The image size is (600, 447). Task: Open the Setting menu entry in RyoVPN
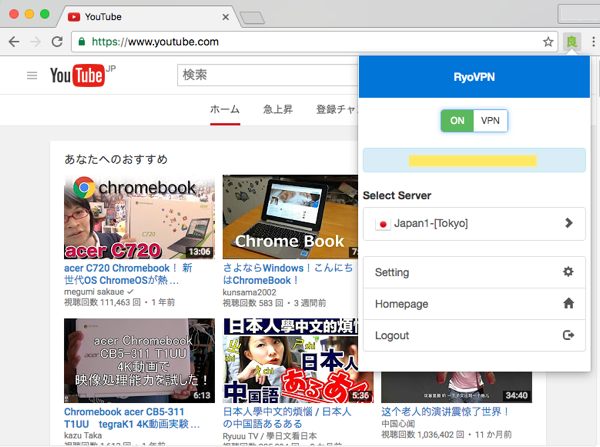point(474,272)
